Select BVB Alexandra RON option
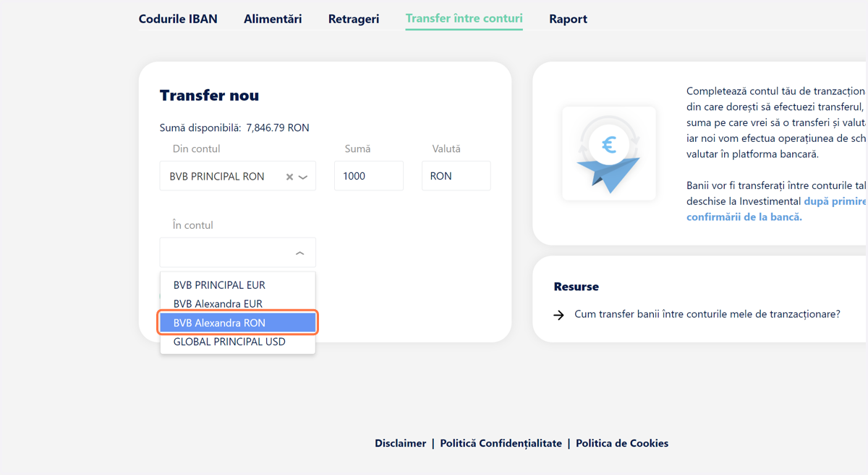This screenshot has height=475, width=868. click(238, 323)
